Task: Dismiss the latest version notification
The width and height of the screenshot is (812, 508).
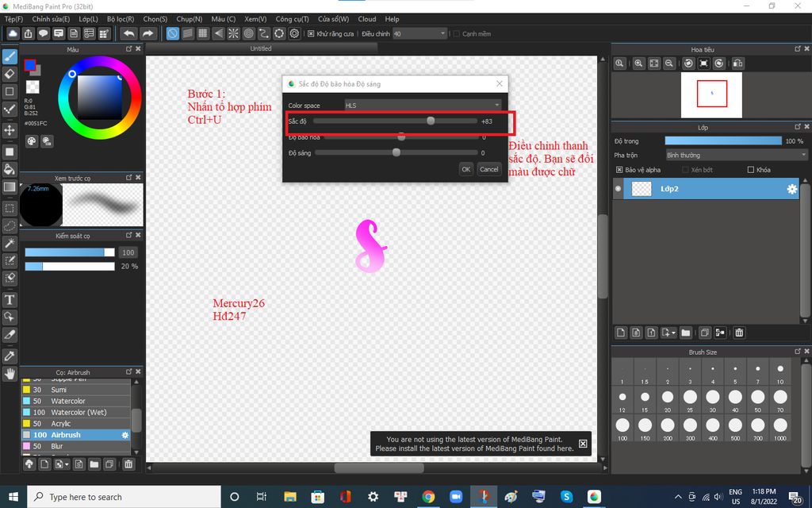Action: click(x=583, y=444)
